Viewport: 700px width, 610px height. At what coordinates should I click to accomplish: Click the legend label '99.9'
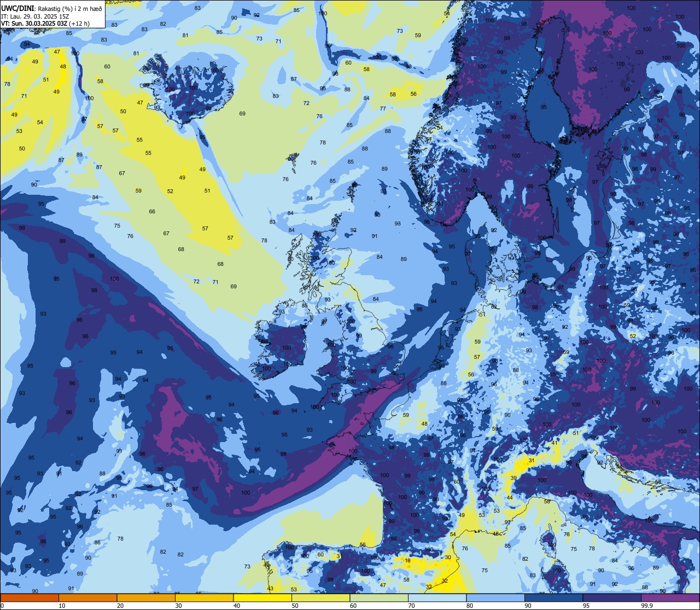point(647,605)
